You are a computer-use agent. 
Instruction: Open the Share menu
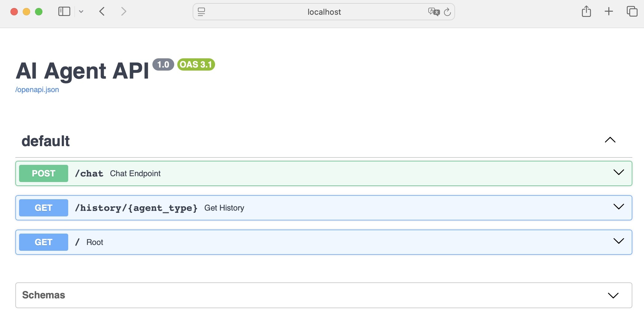(586, 12)
